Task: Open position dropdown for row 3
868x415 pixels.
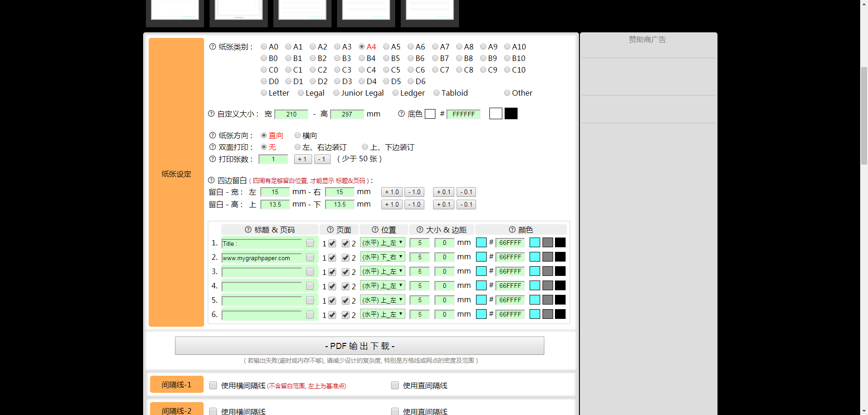Action: (x=383, y=271)
